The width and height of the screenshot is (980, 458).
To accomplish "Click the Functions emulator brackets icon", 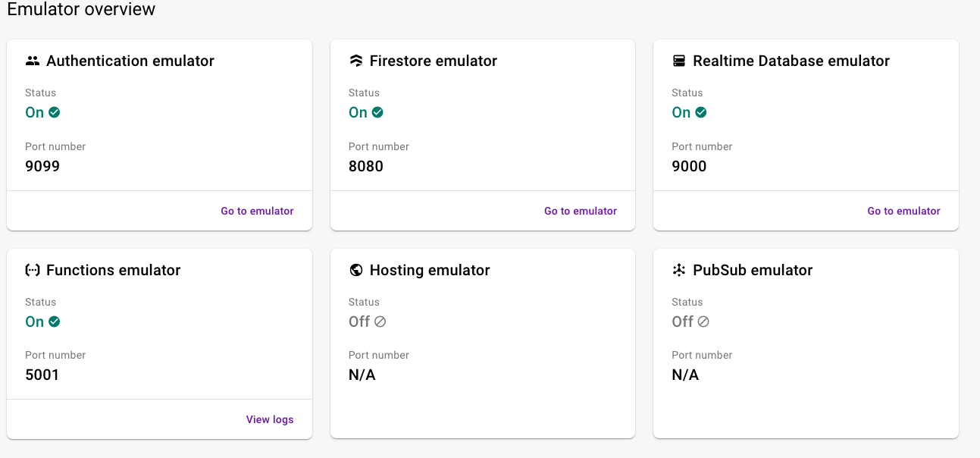I will pos(33,270).
